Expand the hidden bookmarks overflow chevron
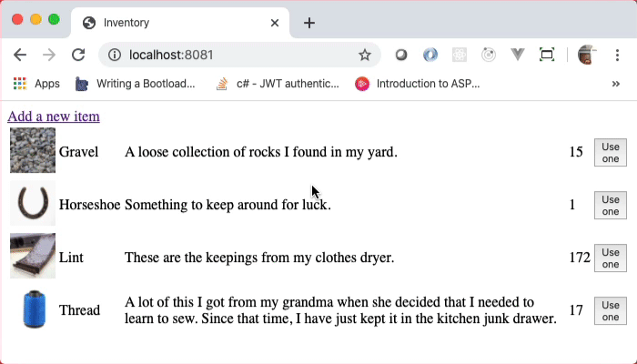Screen dimensions: 637x364 (616, 84)
